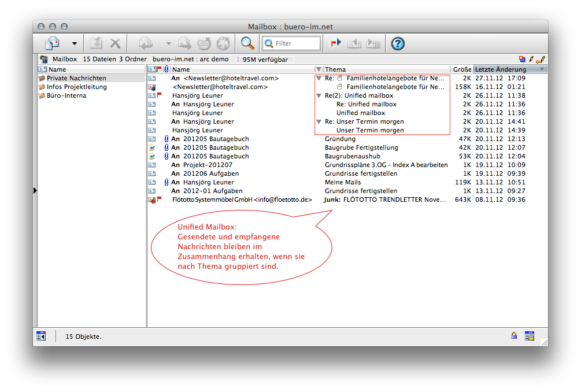Toggle the sidebar panel icon at bottom left
Image resolution: width=581 pixels, height=392 pixels.
click(41, 336)
